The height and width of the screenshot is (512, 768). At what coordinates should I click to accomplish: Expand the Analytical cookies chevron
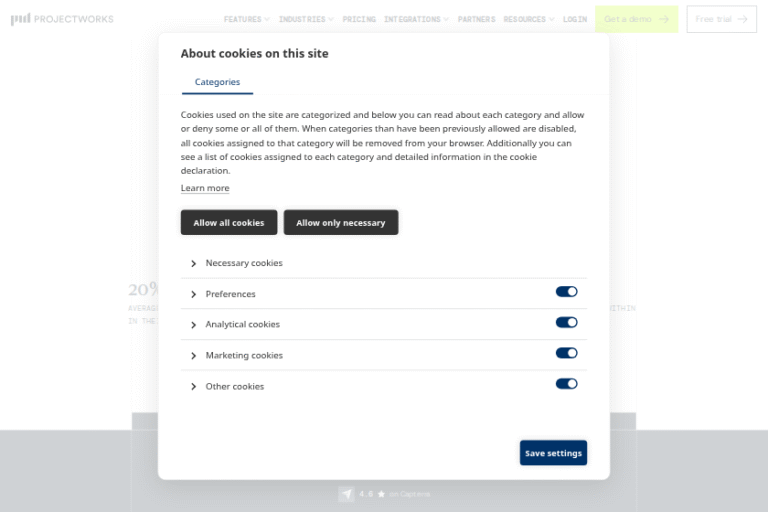click(194, 325)
